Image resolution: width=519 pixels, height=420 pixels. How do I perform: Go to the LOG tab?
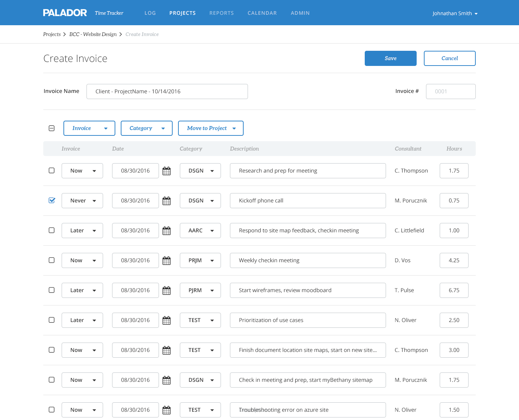click(150, 13)
